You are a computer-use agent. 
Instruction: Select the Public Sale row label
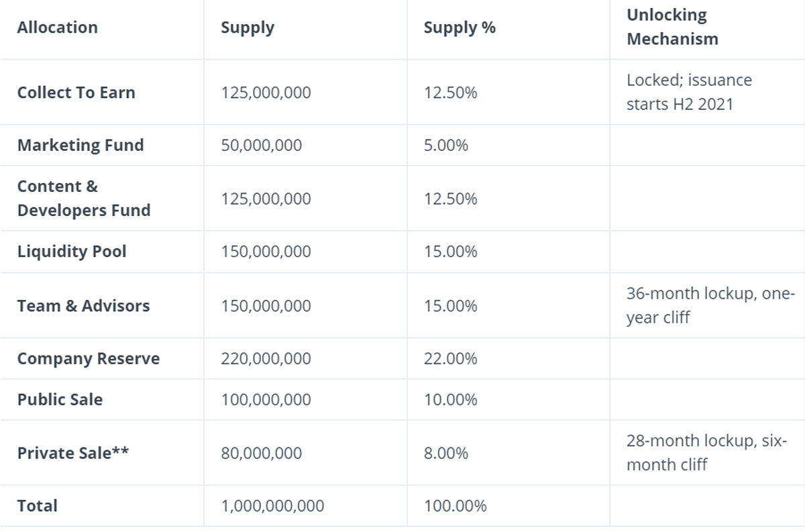(x=60, y=400)
